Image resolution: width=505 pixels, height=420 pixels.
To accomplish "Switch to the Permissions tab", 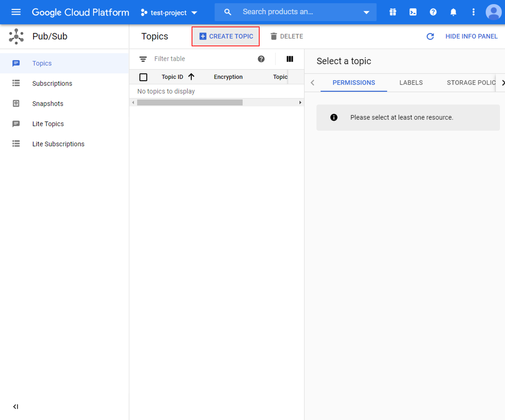I will click(x=354, y=83).
